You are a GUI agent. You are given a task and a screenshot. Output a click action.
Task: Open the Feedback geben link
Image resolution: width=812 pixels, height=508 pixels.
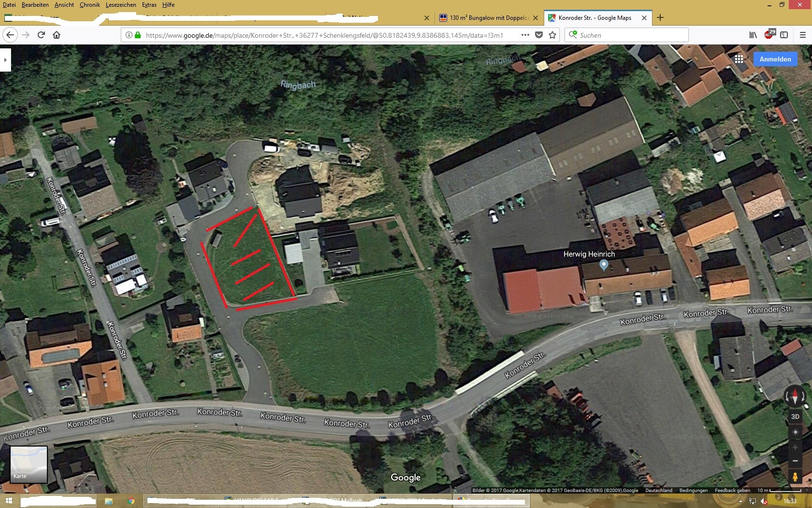click(x=732, y=490)
